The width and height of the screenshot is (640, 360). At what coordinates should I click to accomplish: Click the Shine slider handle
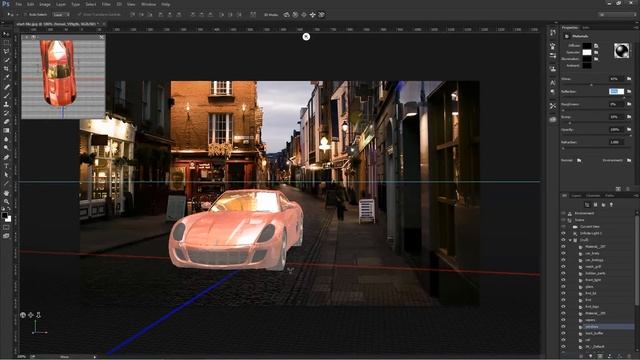coord(591,84)
